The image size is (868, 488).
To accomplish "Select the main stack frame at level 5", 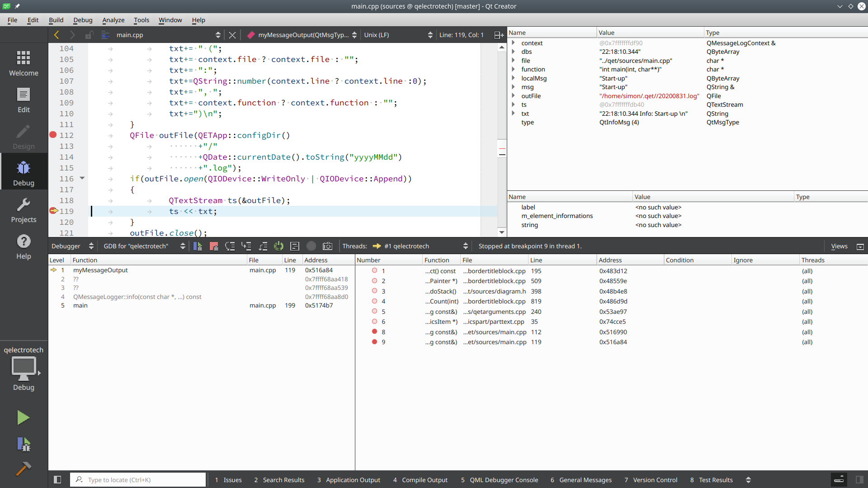I will [80, 306].
